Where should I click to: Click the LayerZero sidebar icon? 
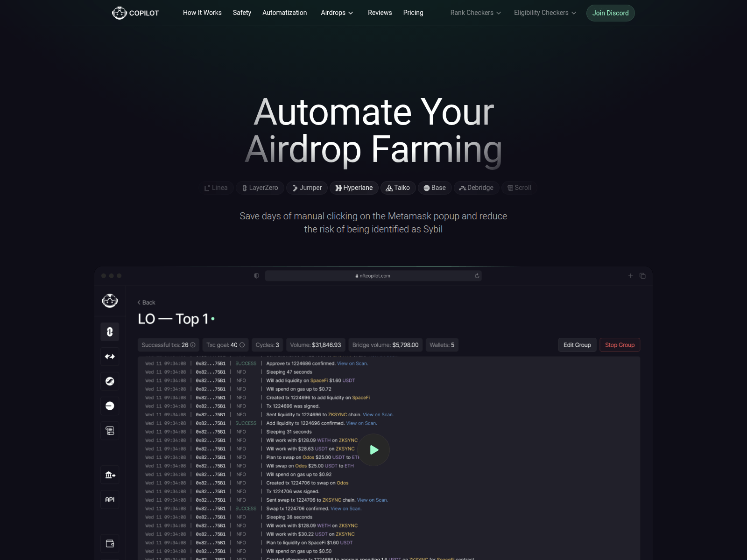click(x=110, y=332)
